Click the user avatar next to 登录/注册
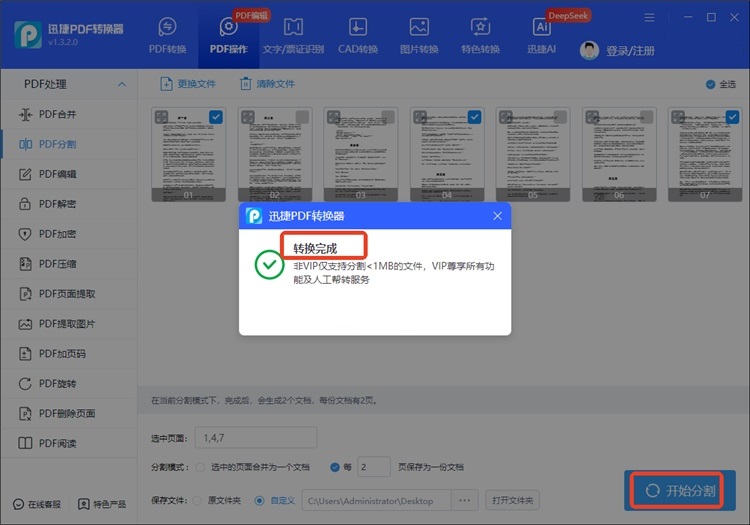The height and width of the screenshot is (525, 750). [x=590, y=51]
